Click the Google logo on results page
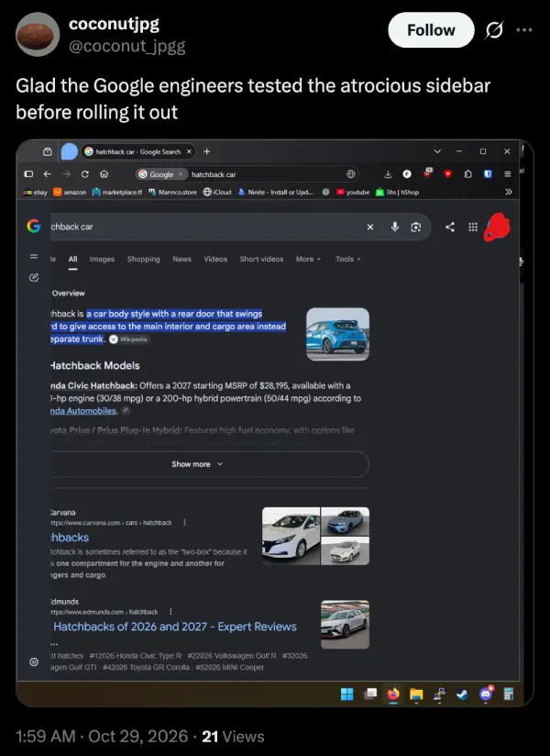 coord(34,226)
